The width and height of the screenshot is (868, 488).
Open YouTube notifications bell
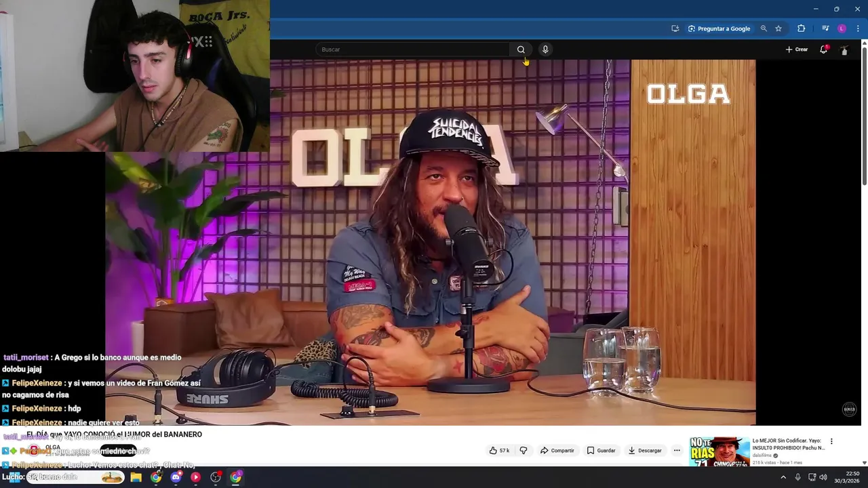point(824,49)
